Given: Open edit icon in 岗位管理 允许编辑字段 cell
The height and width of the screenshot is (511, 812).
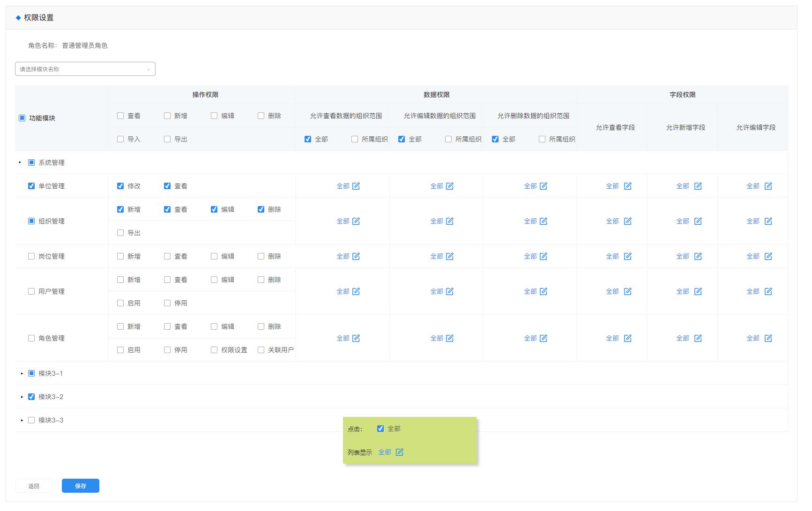Looking at the screenshot, I should tap(768, 256).
